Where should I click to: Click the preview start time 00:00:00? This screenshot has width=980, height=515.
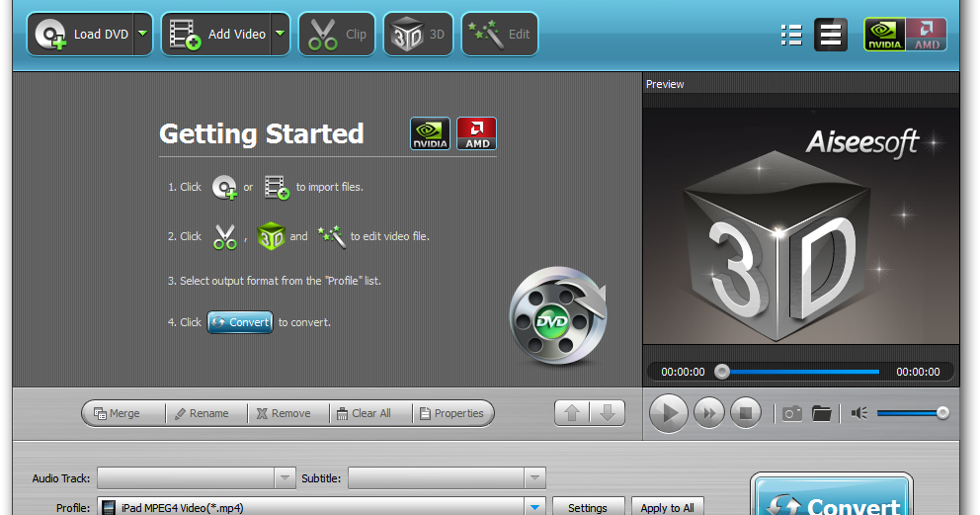pos(683,372)
